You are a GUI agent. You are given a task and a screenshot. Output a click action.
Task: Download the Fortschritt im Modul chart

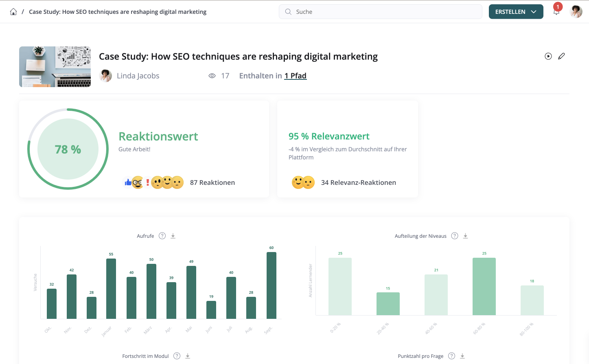[x=188, y=356]
